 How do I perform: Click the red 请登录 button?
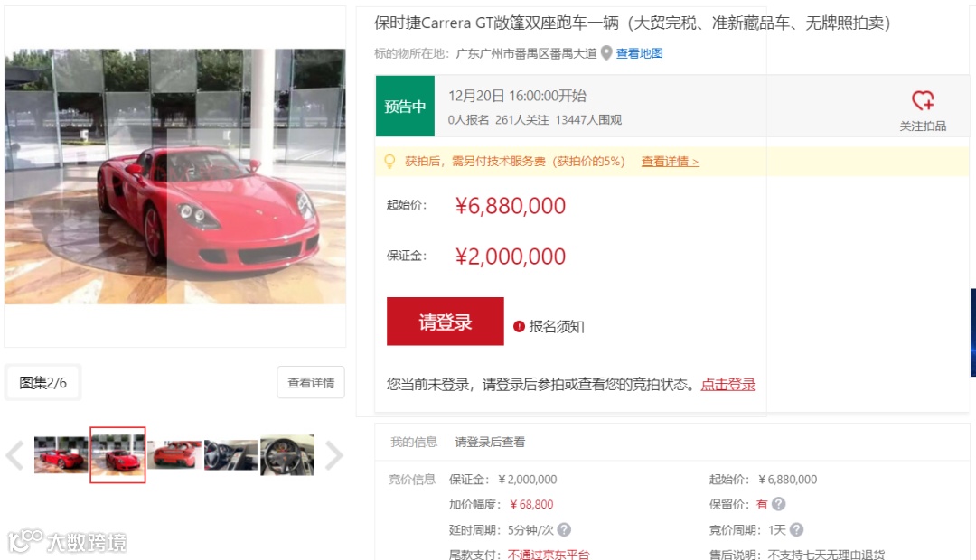(x=445, y=321)
